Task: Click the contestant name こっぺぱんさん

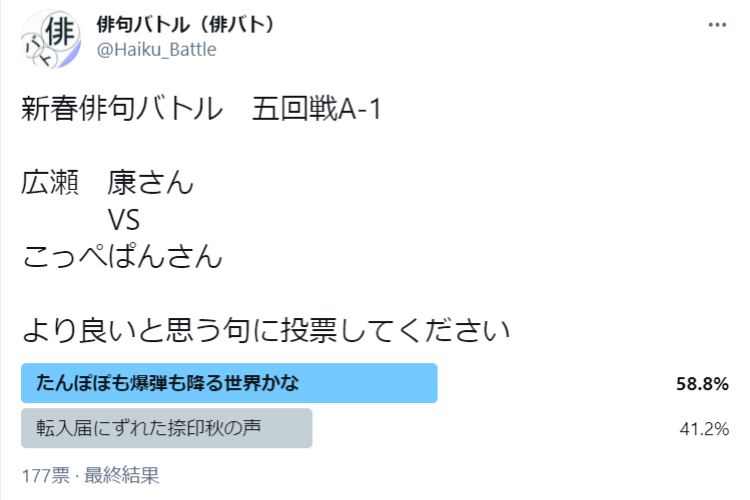Action: tap(121, 257)
